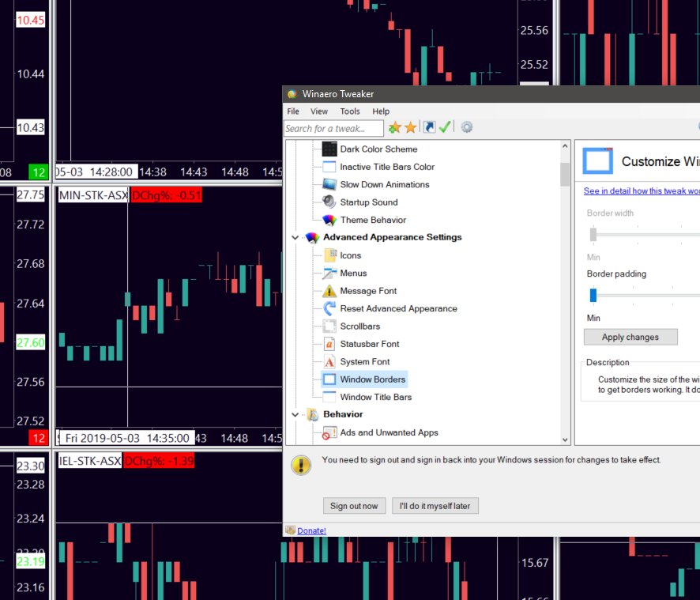Click the create shortcut arrow toolbar icon
The width and height of the screenshot is (700, 600).
coord(429,127)
